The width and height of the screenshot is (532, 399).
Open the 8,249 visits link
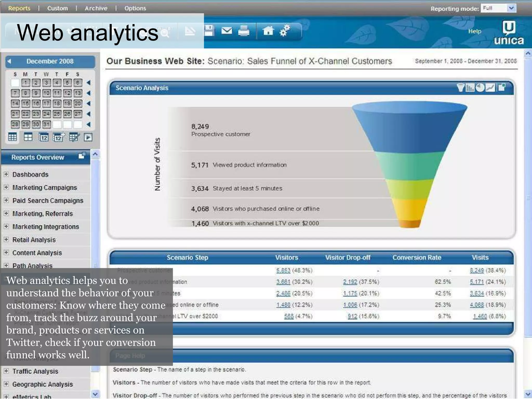tap(477, 270)
